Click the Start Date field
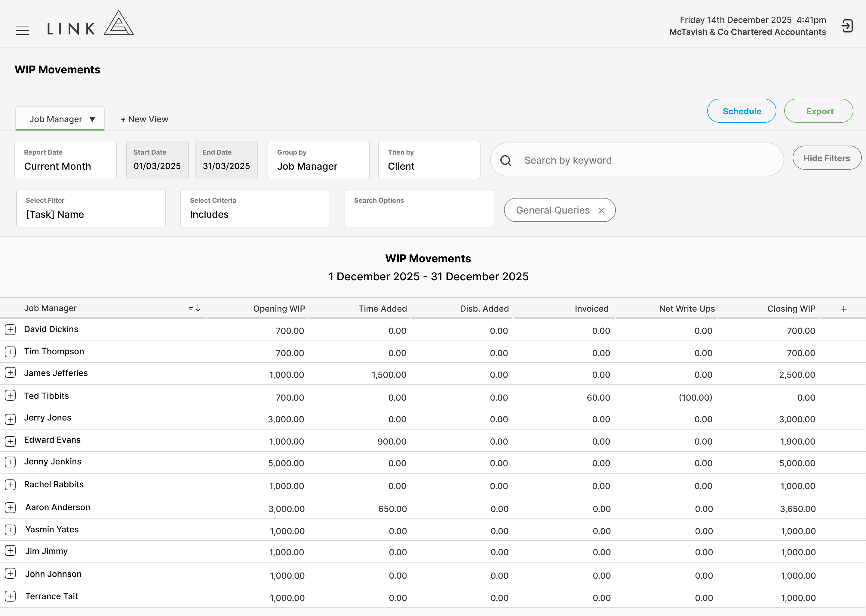The width and height of the screenshot is (866, 616). point(157,160)
